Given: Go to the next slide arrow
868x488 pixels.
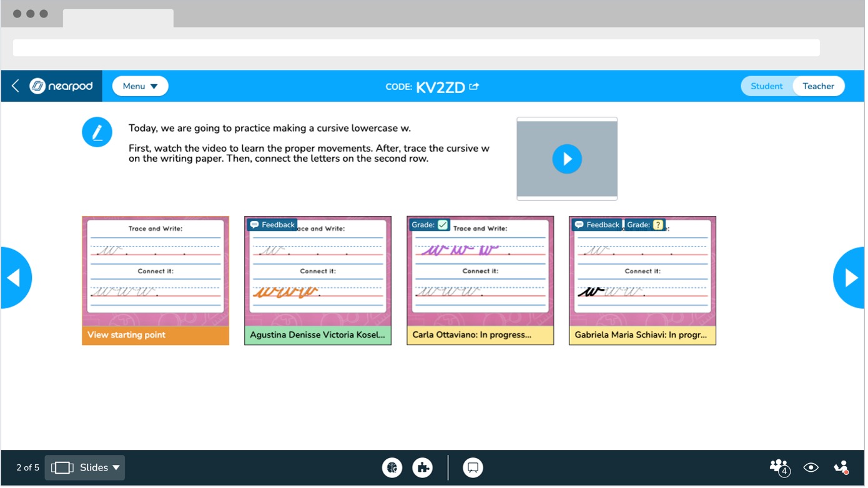Looking at the screenshot, I should (851, 278).
